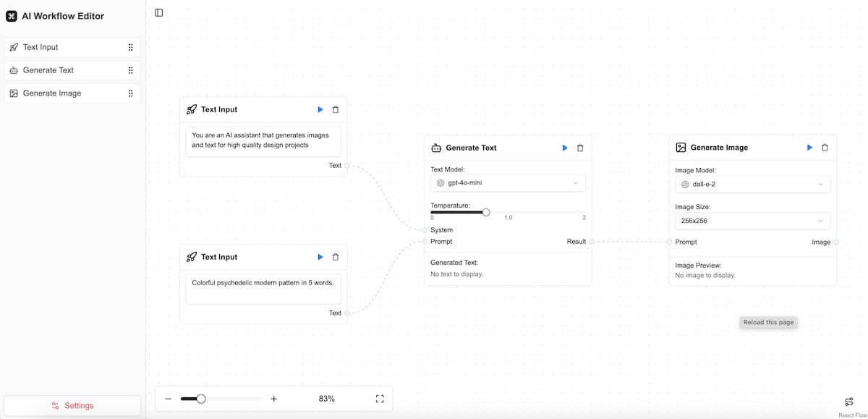868x419 pixels.
Task: Delete the top Text Input node
Action: coord(335,109)
